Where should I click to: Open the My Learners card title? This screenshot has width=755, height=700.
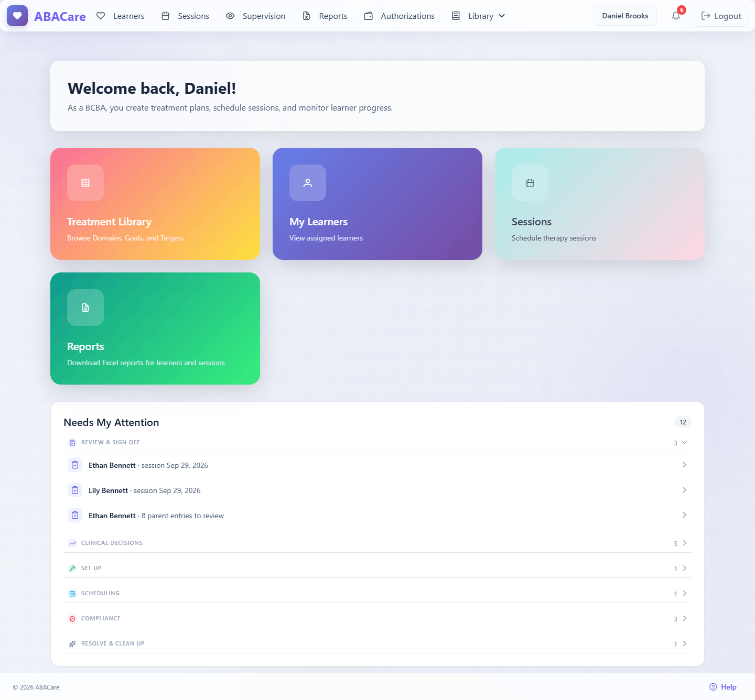coord(318,222)
